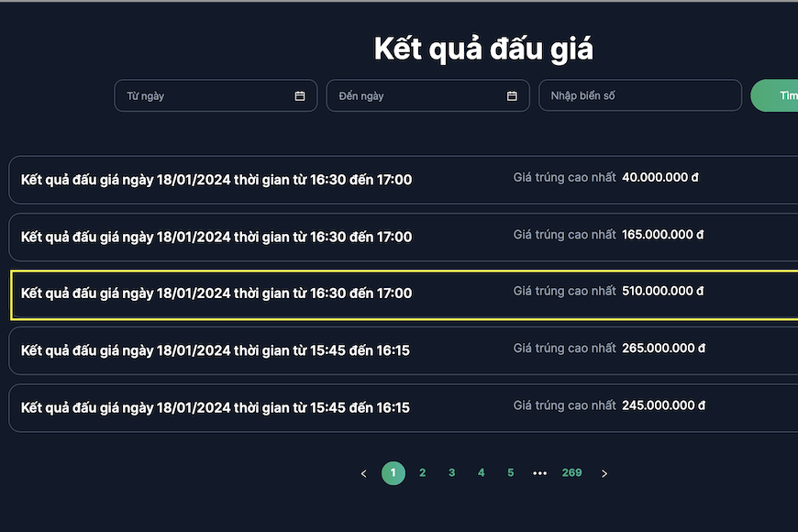This screenshot has height=532, width=798.
Task: Open the result with 265.000.000 đ price
Action: tap(404, 350)
